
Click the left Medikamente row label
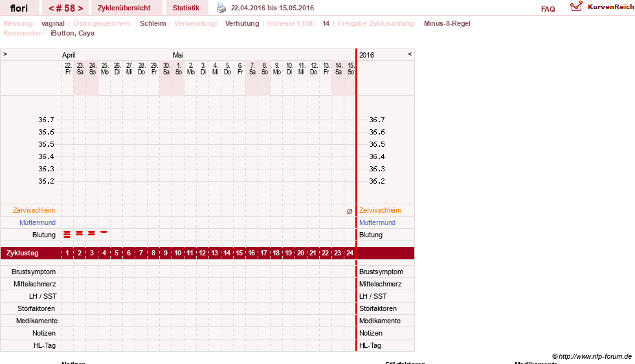click(36, 321)
